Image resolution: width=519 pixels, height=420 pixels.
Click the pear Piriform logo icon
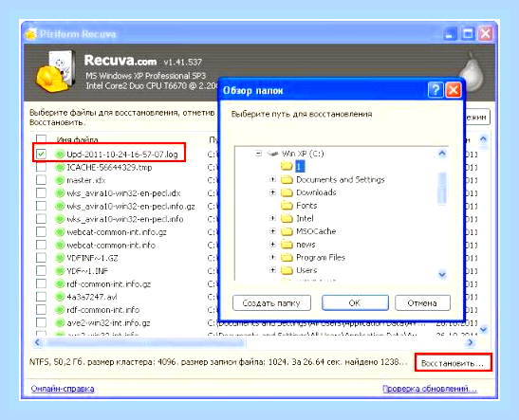[x=471, y=73]
